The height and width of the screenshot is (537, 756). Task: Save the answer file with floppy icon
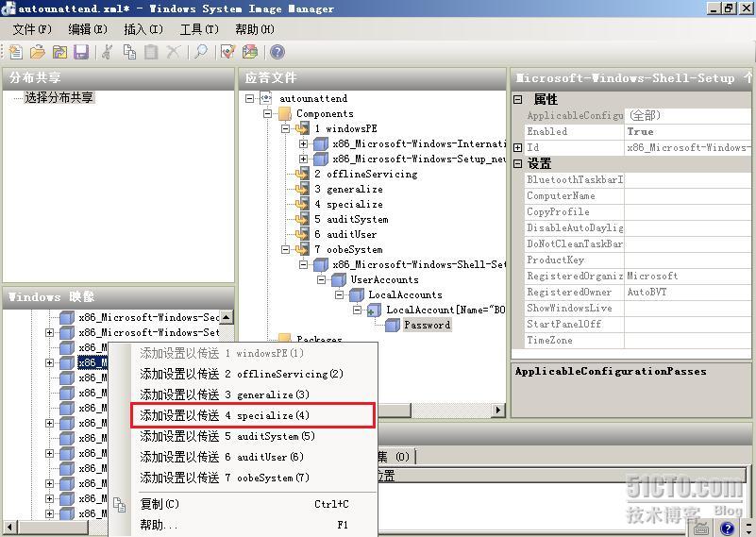tap(81, 52)
